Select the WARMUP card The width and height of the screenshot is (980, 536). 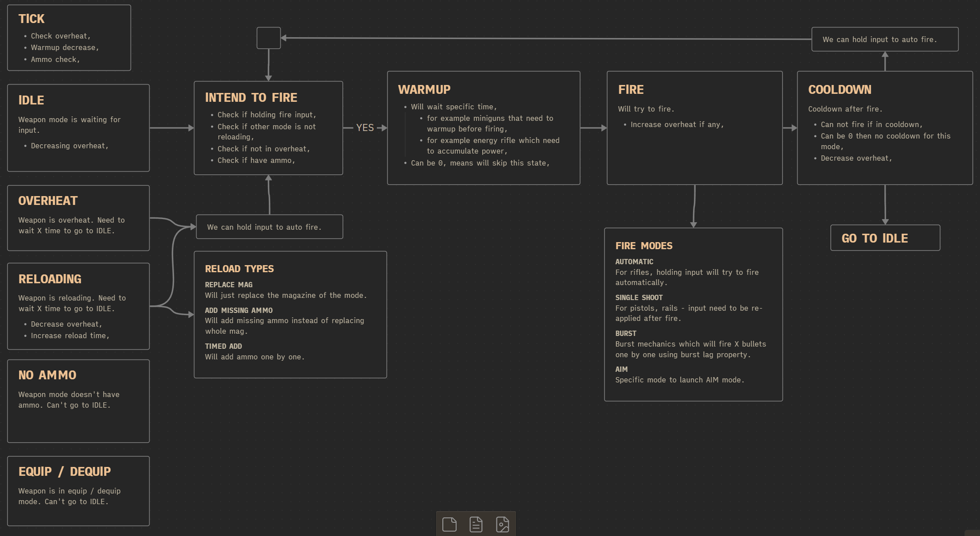click(484, 128)
